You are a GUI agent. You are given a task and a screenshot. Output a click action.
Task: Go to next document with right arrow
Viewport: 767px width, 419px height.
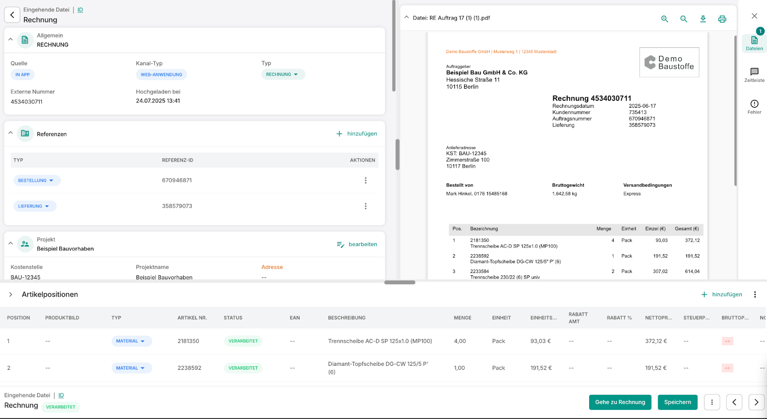(756, 402)
